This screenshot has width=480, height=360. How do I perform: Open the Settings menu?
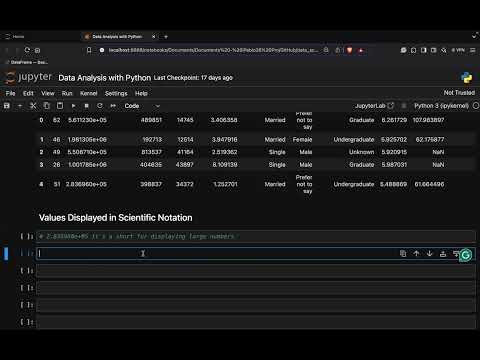(x=116, y=93)
